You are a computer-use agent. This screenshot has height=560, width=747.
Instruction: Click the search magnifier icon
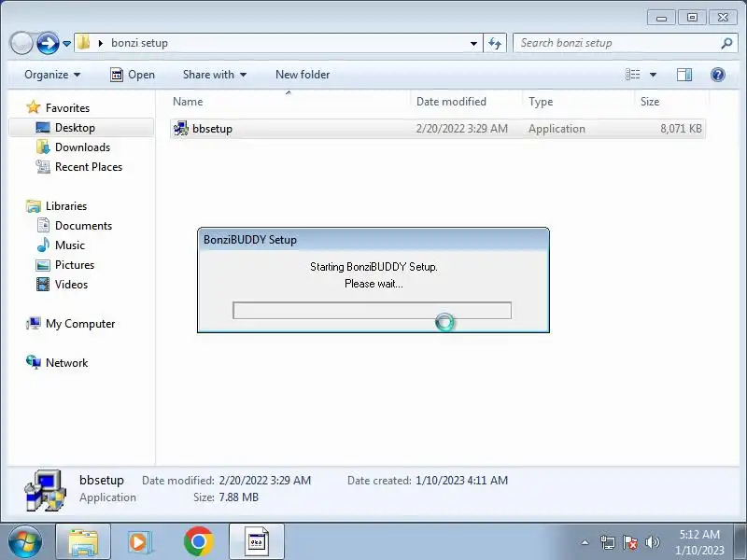tap(726, 43)
